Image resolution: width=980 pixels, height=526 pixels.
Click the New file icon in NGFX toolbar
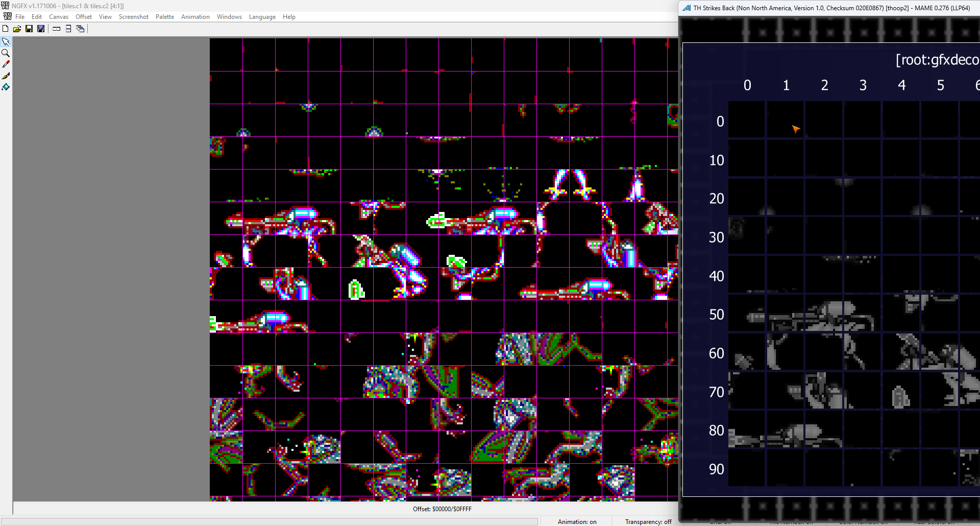(x=6, y=29)
